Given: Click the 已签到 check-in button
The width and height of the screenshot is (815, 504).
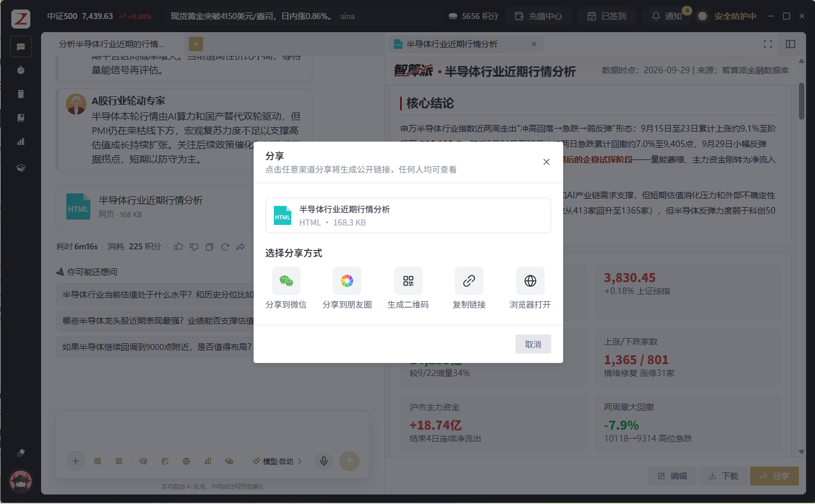Looking at the screenshot, I should pos(607,16).
